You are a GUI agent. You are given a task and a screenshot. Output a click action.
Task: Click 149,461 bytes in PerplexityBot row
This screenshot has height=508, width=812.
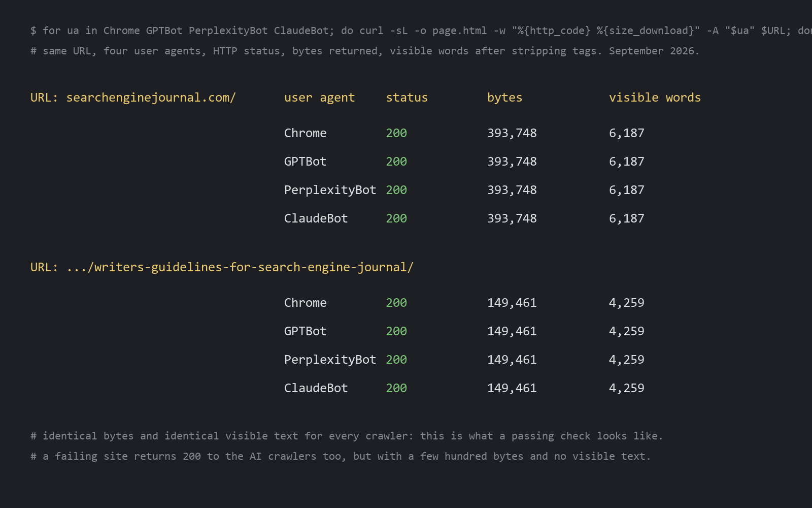[x=512, y=360]
